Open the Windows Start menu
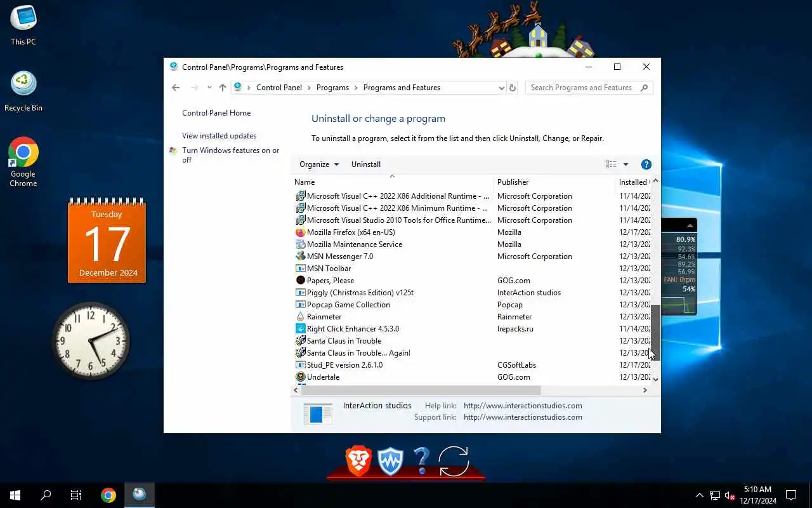812x508 pixels. [15, 495]
